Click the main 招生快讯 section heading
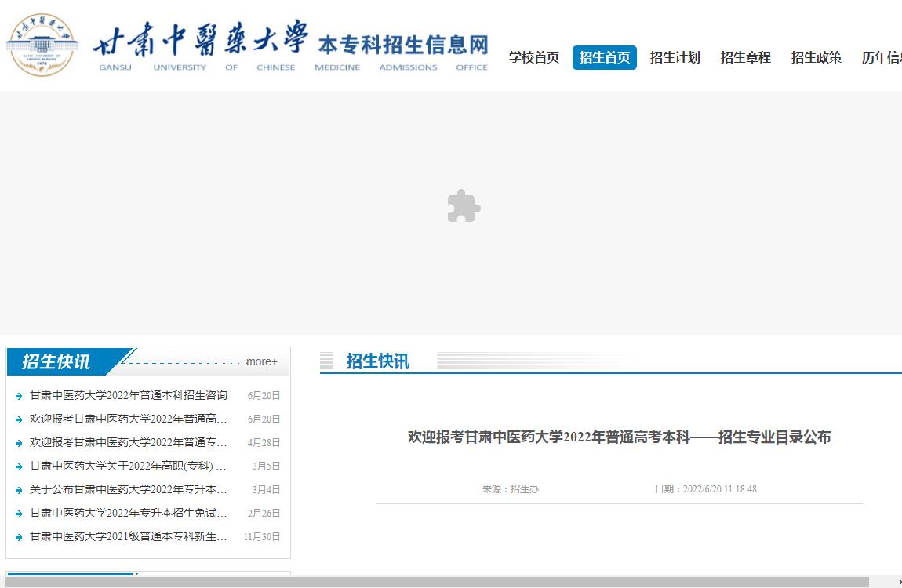This screenshot has height=588, width=902. coord(377,361)
